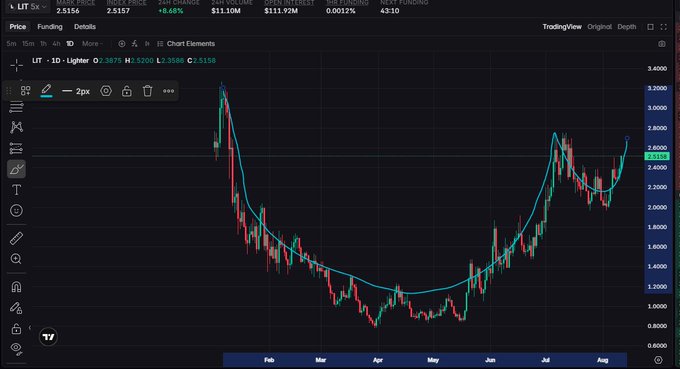Image resolution: width=680 pixels, height=369 pixels.
Task: Open the chart type candles icon
Action: click(147, 44)
